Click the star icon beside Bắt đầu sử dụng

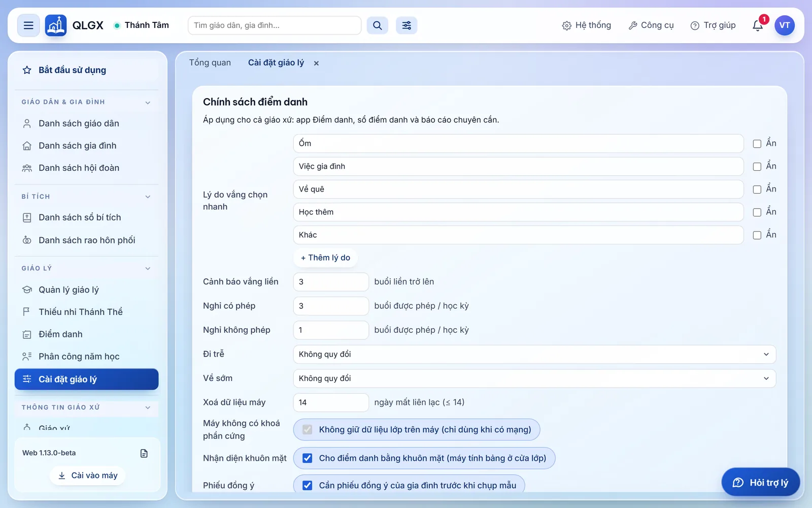[27, 70]
